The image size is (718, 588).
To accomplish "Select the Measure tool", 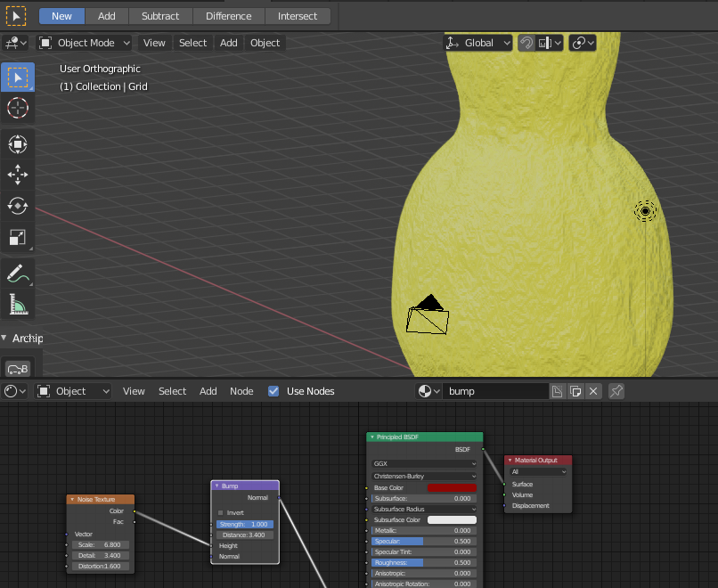I will (x=18, y=304).
